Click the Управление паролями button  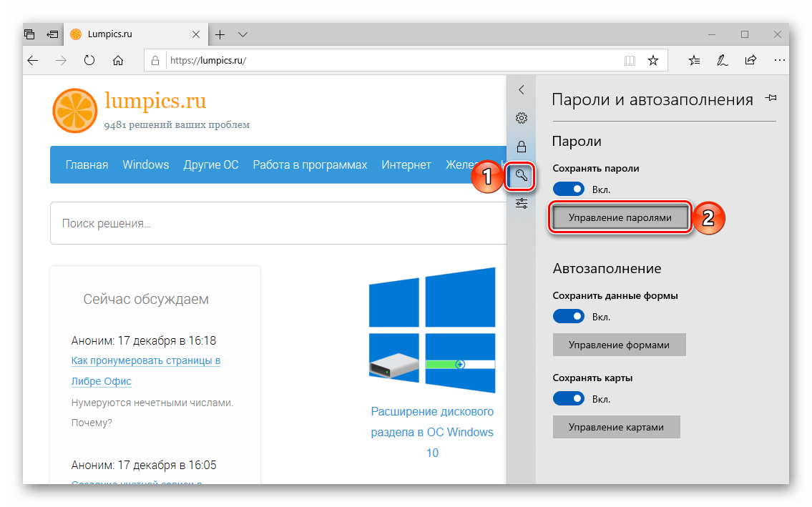[x=620, y=217]
